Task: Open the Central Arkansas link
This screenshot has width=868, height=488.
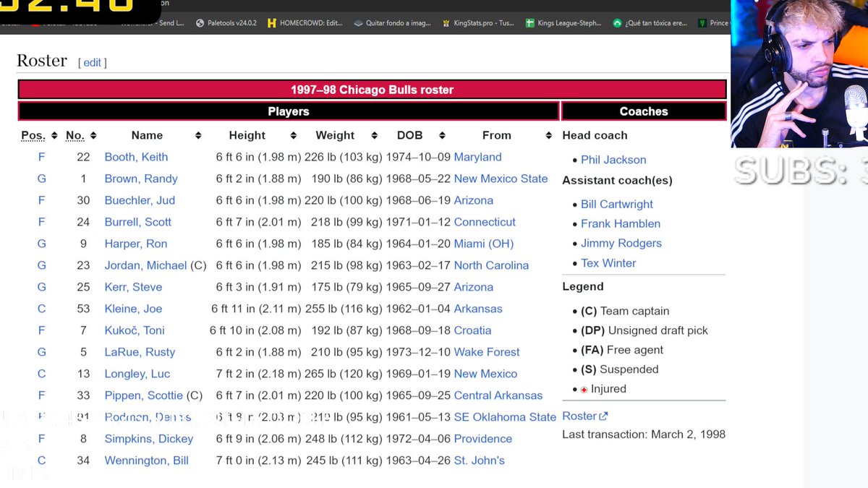Action: [x=498, y=395]
